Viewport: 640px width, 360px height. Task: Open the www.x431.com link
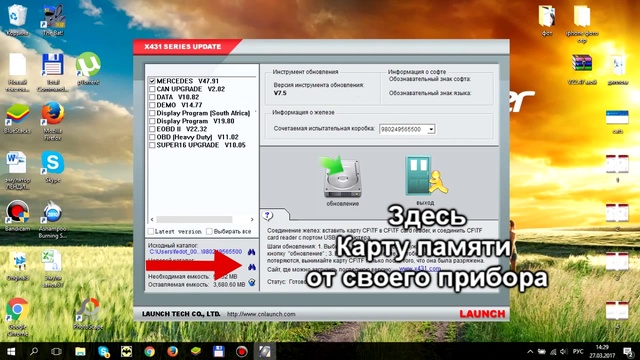pos(420,269)
